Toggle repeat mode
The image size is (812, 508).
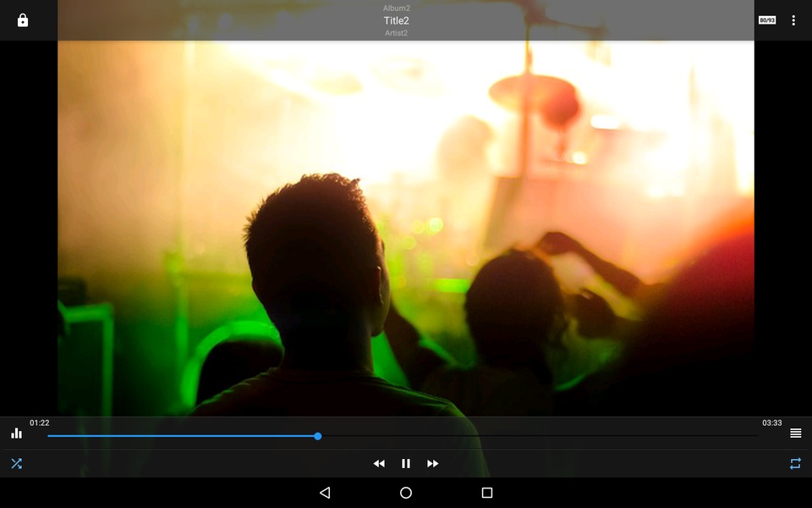coord(795,463)
